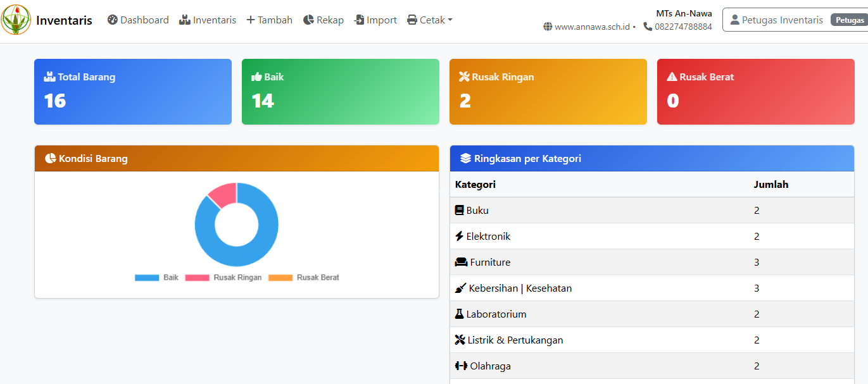Screen dimensions: 868x384
Task: Click the broom icon beside Kebersihan
Action: [x=460, y=288]
